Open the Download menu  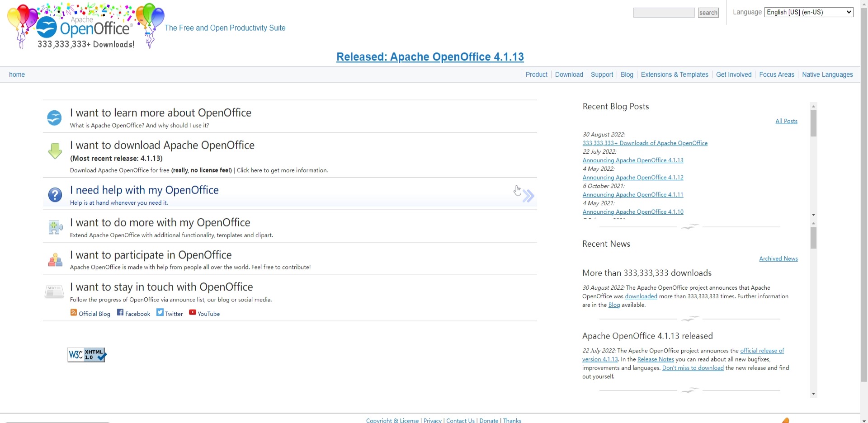[x=569, y=75]
